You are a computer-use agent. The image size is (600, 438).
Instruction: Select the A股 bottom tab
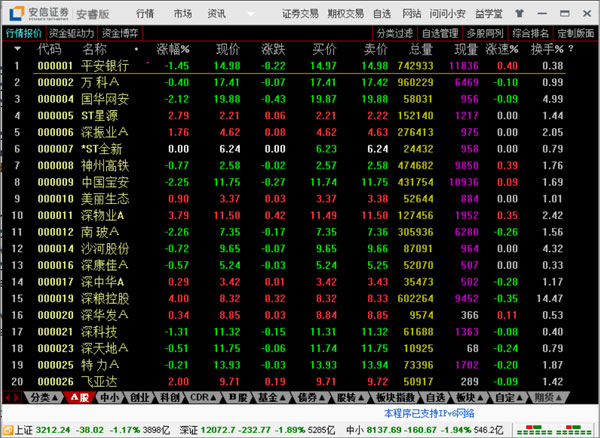point(80,397)
